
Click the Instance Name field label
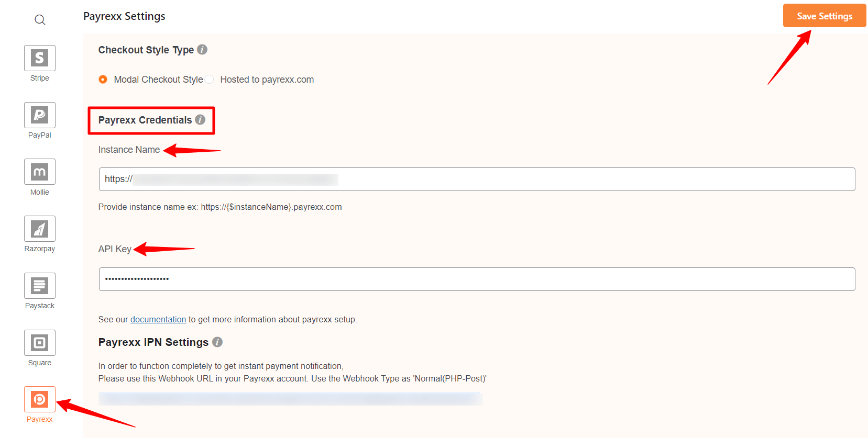pos(129,150)
